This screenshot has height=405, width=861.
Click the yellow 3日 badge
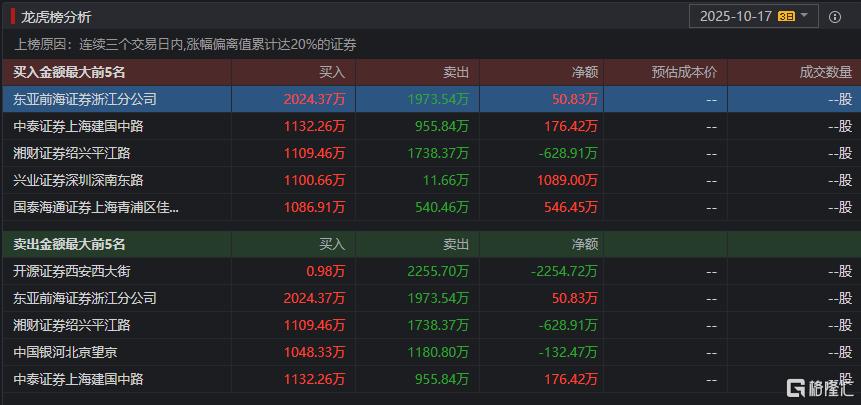point(787,16)
